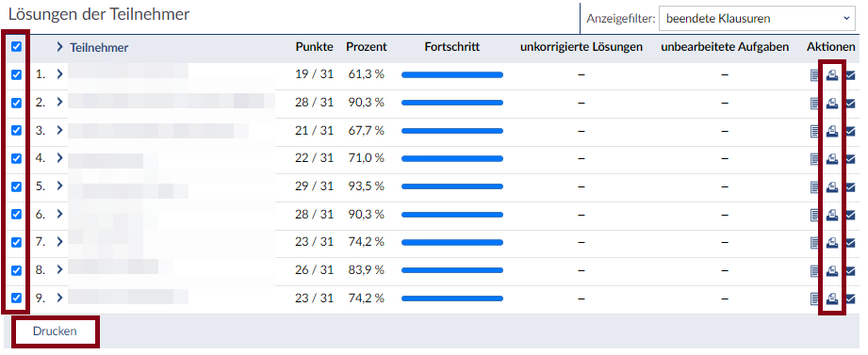Image resolution: width=868 pixels, height=355 pixels.
Task: Click the printer icon for participant 9
Action: (x=831, y=299)
